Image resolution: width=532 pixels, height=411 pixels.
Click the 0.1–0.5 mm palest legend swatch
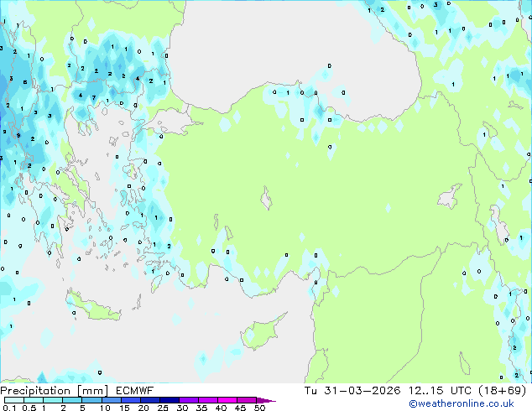click(14, 400)
